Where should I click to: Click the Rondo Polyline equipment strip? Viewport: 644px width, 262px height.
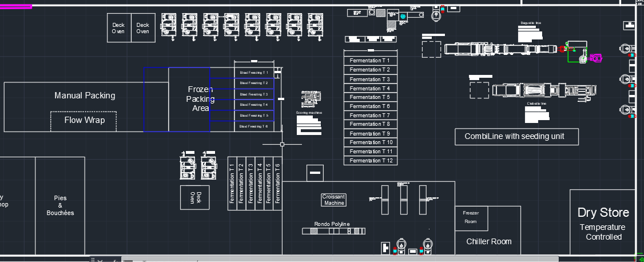333,231
